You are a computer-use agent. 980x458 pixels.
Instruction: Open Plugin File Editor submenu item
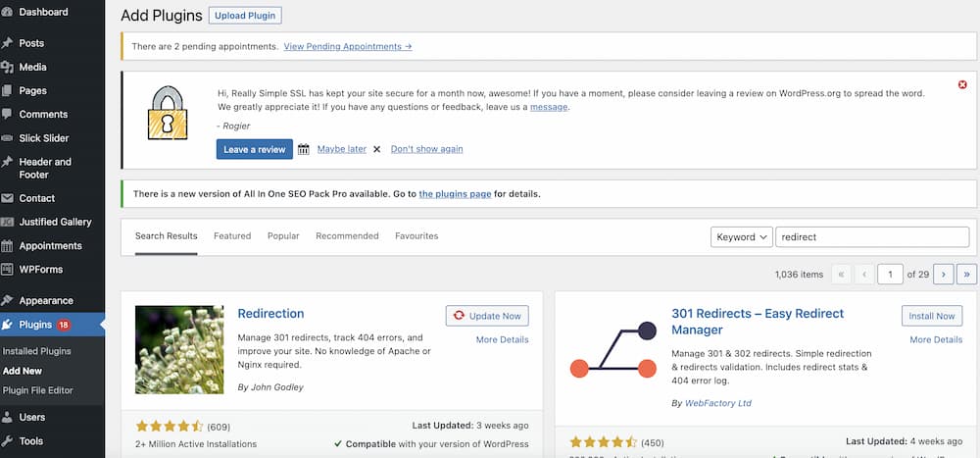pyautogui.click(x=37, y=389)
